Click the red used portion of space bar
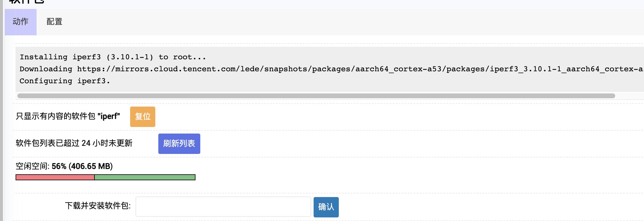 click(55, 178)
